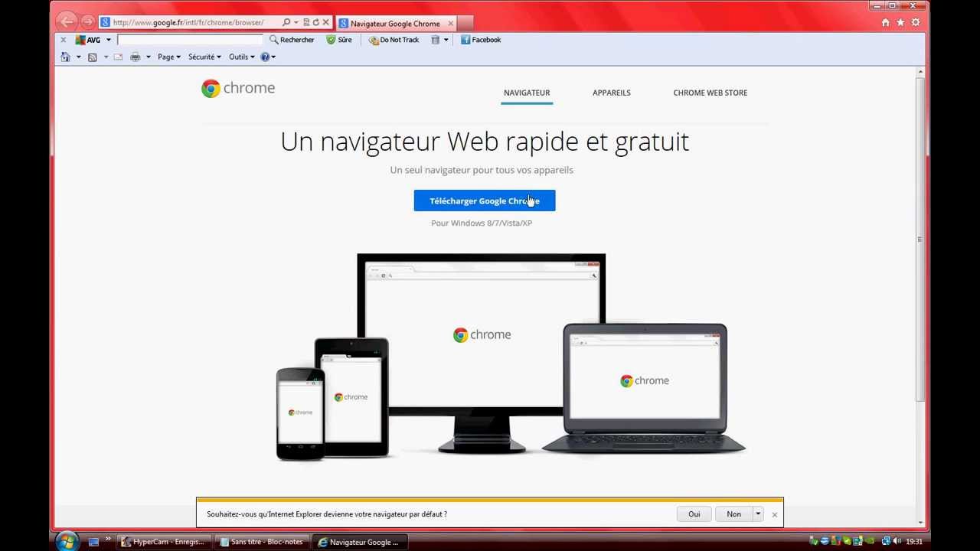The height and width of the screenshot is (551, 980).
Task: Click the command bar Home icon
Action: (x=65, y=57)
